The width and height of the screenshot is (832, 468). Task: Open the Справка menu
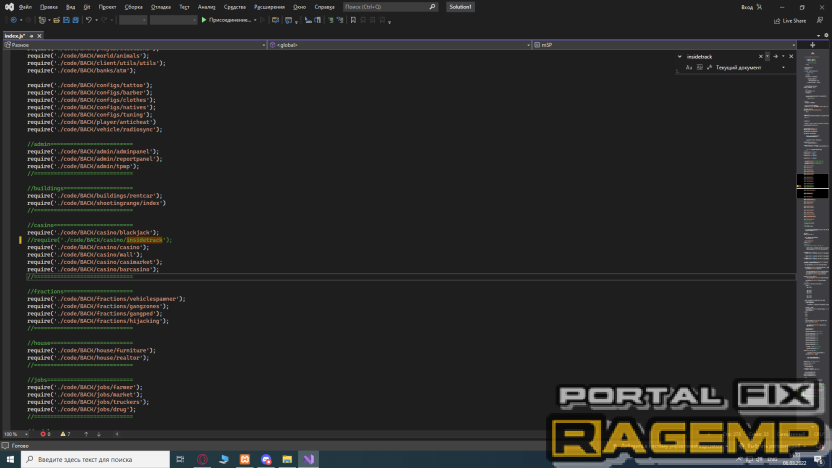324,7
